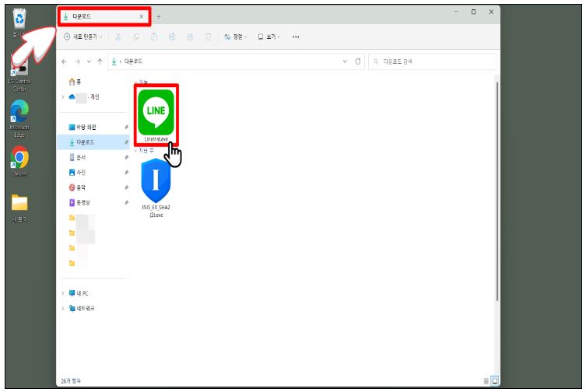Screen dimensions: 586x392
Task: Select 네트워크 in navigation pane
Action: click(x=82, y=309)
